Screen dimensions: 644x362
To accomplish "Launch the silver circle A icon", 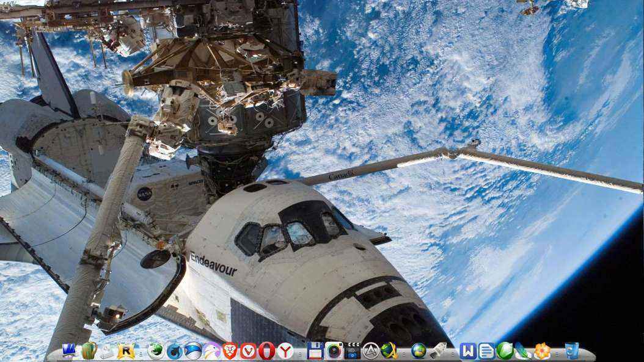I will [370, 352].
